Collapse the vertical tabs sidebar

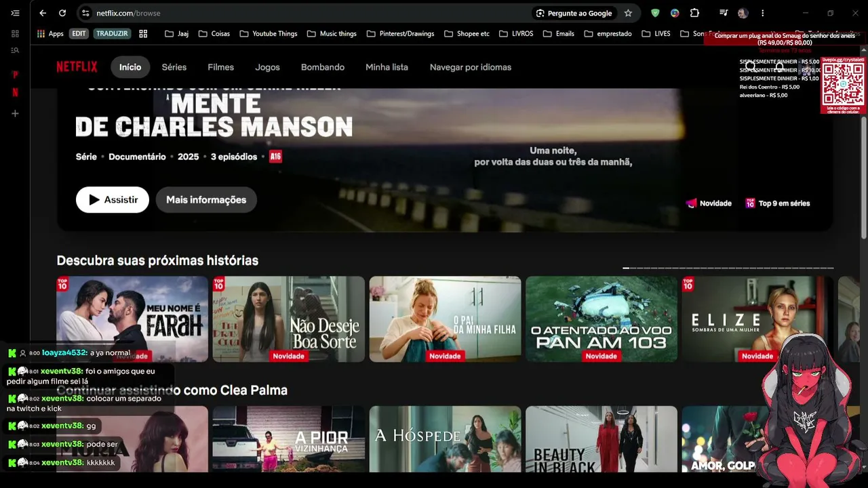click(15, 13)
